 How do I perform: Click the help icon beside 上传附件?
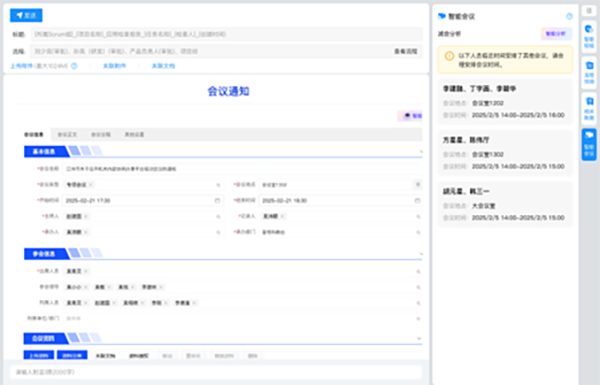[74, 66]
